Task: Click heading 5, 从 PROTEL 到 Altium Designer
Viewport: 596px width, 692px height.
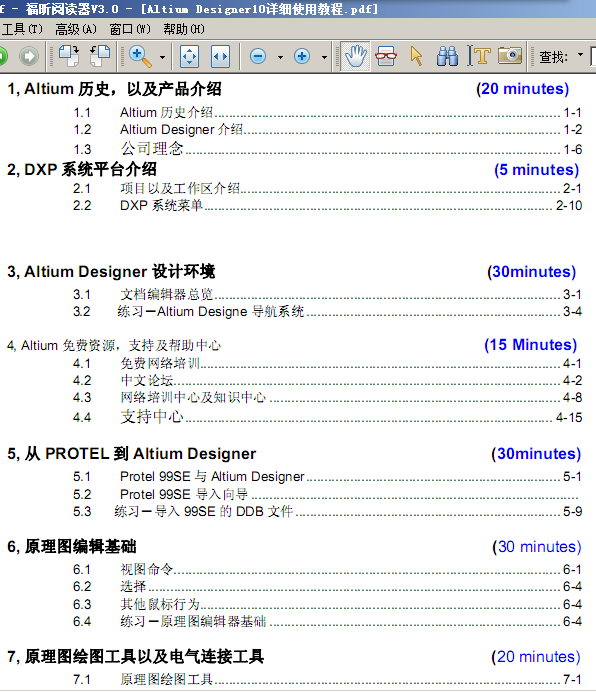Action: pos(132,454)
